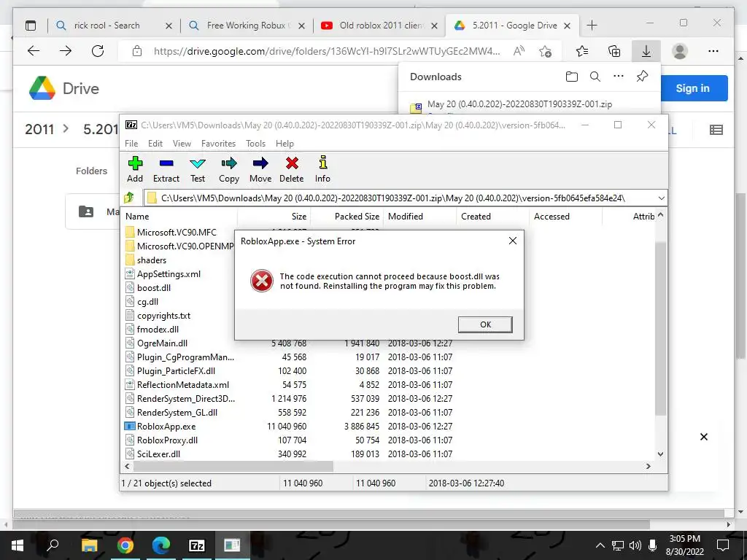Select boost.dll in the file list
The width and height of the screenshot is (747, 560).
tap(153, 287)
